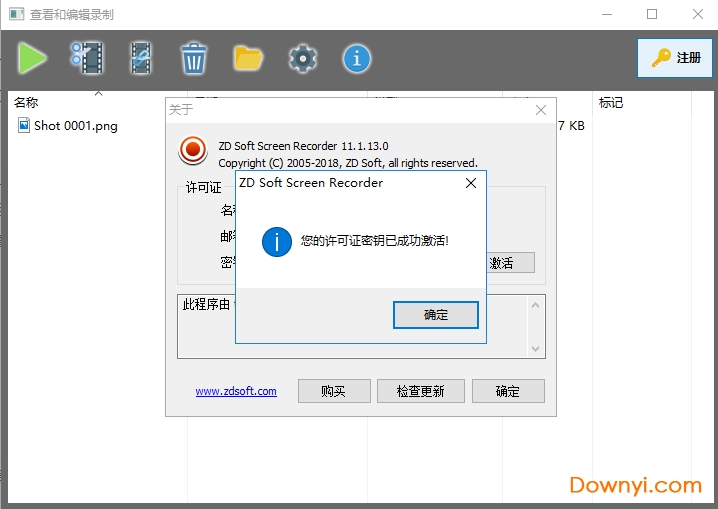Click the blue info About icon
This screenshot has height=509, width=718.
click(356, 58)
